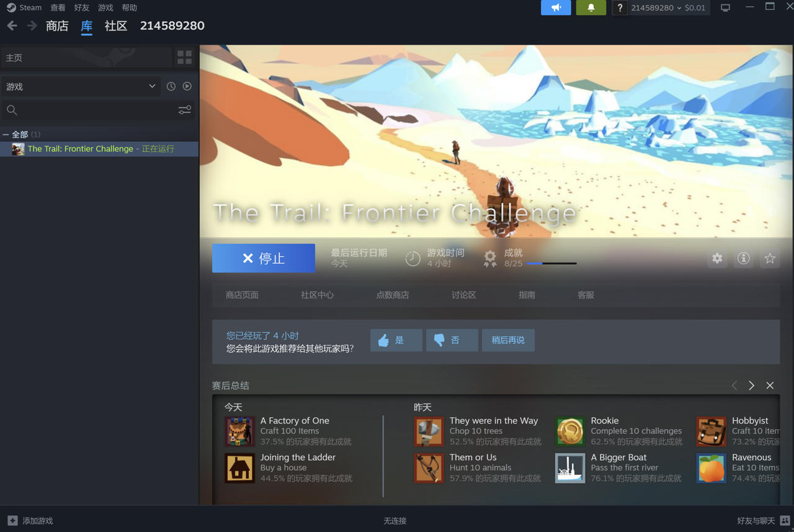Open the 社区中心 link
The image size is (794, 532).
pyautogui.click(x=318, y=295)
